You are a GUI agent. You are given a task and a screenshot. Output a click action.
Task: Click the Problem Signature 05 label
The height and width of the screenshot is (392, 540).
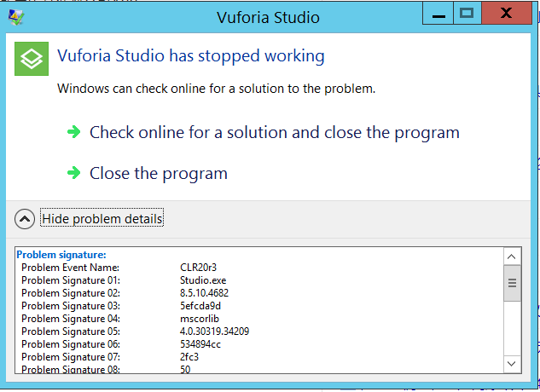pyautogui.click(x=71, y=331)
